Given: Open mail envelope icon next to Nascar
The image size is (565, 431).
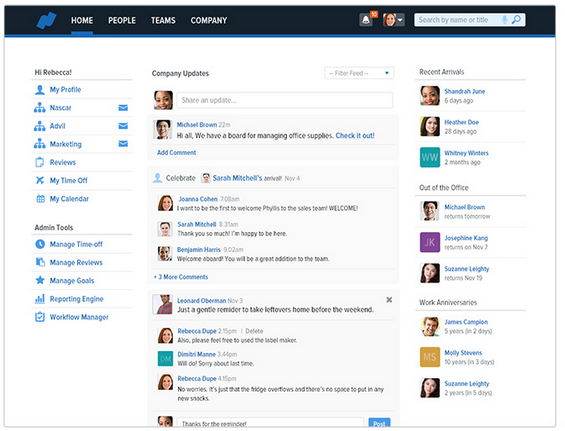Looking at the screenshot, I should (123, 108).
